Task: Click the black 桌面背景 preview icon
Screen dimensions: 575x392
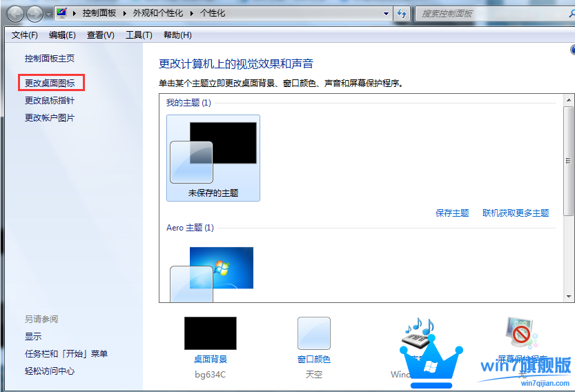Action: click(211, 333)
